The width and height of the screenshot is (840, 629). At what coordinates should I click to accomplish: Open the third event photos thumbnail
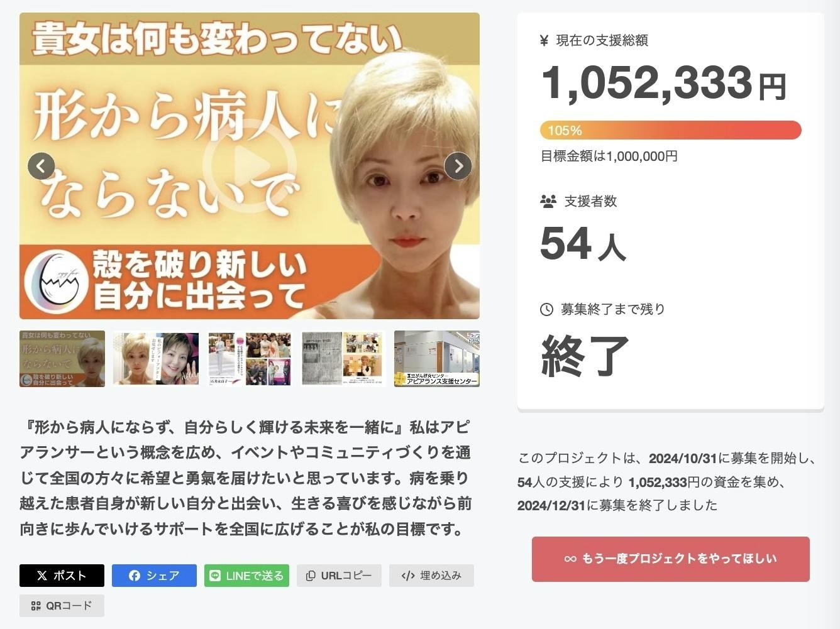point(250,358)
